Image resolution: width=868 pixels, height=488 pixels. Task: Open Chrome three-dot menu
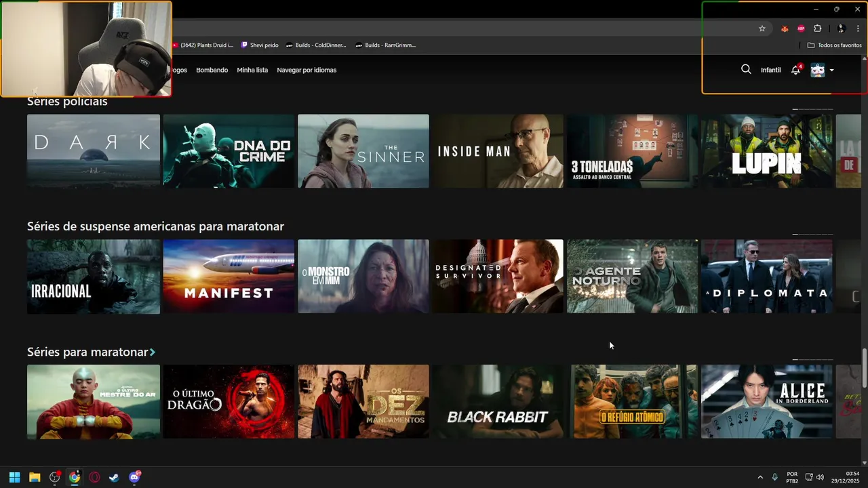tap(858, 28)
